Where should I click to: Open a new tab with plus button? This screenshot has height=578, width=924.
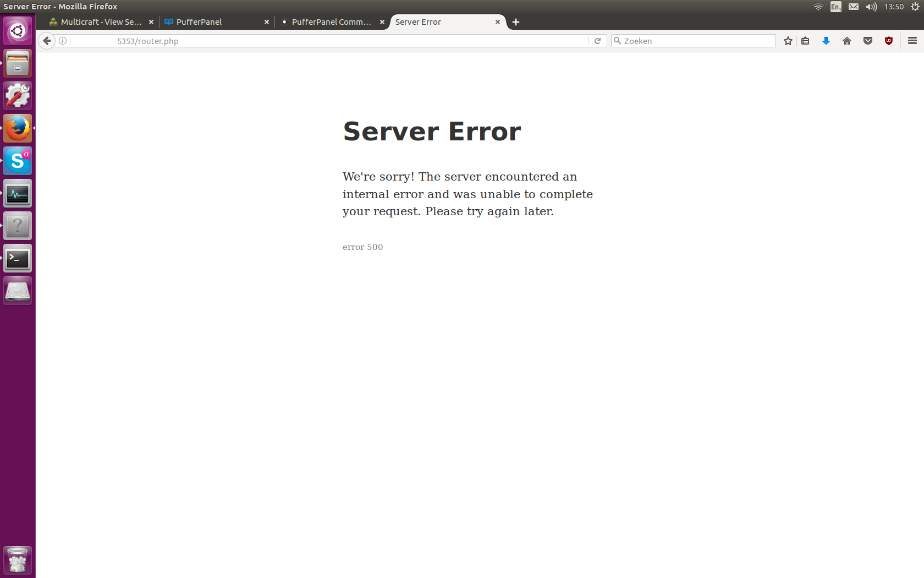pyautogui.click(x=516, y=22)
